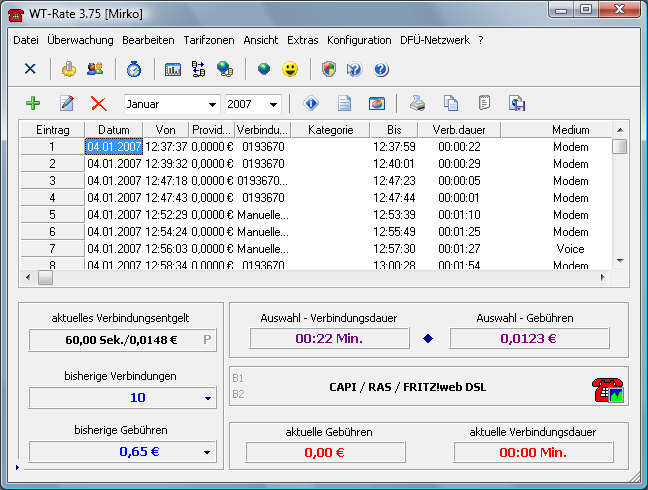Click the globe with coins icon

[225, 69]
